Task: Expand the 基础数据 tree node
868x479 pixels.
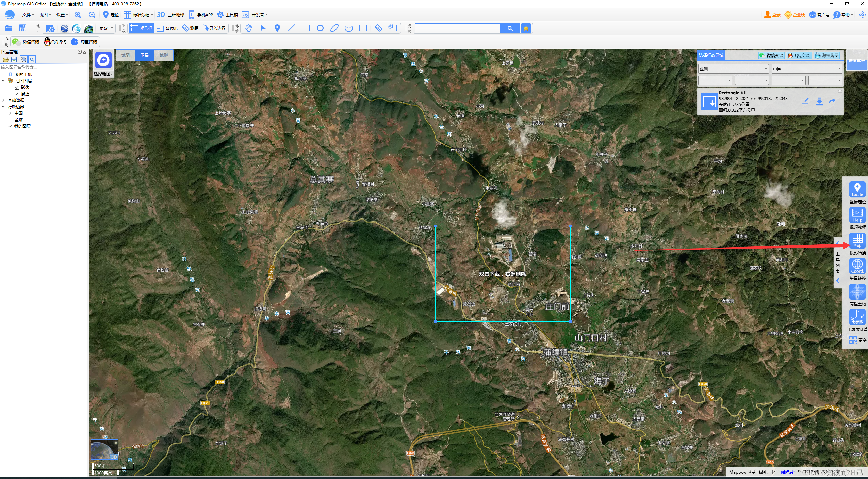Action: pos(3,100)
